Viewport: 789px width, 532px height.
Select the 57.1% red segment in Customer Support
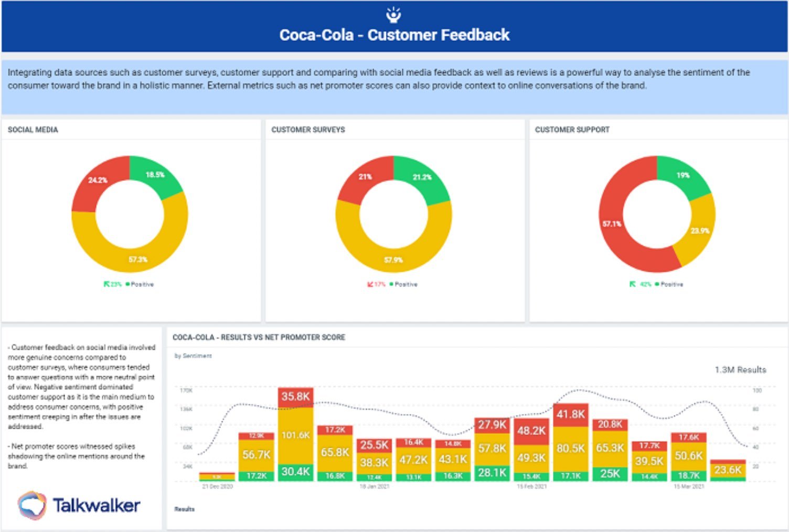(x=612, y=224)
